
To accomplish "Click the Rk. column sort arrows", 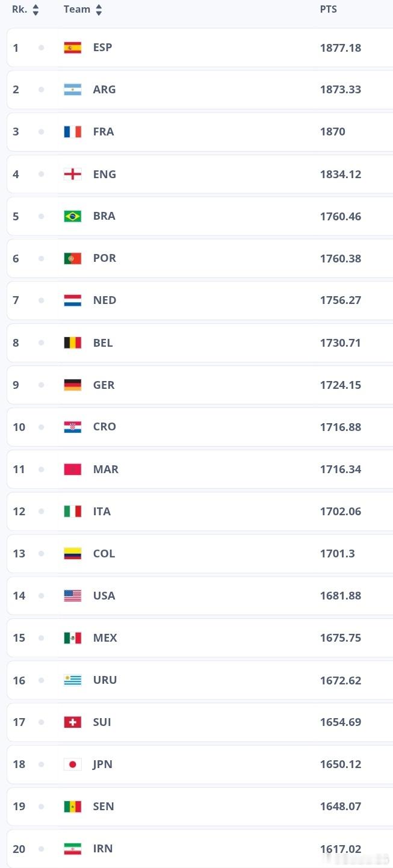I will (36, 9).
